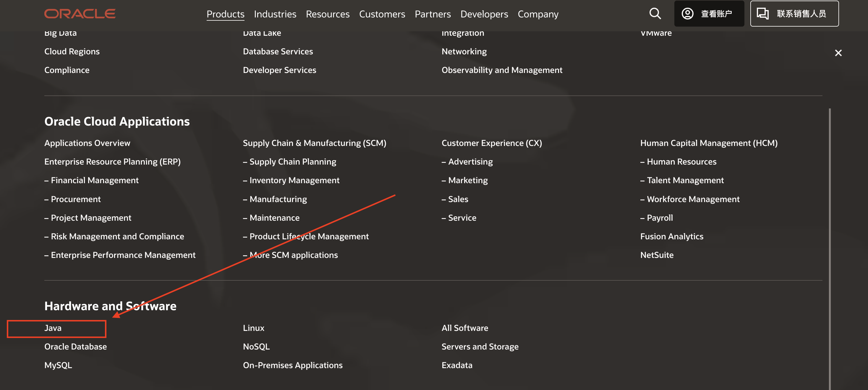Open Supply Chain & Manufacturing (SCM)
Image resolution: width=868 pixels, height=390 pixels.
[x=314, y=143]
